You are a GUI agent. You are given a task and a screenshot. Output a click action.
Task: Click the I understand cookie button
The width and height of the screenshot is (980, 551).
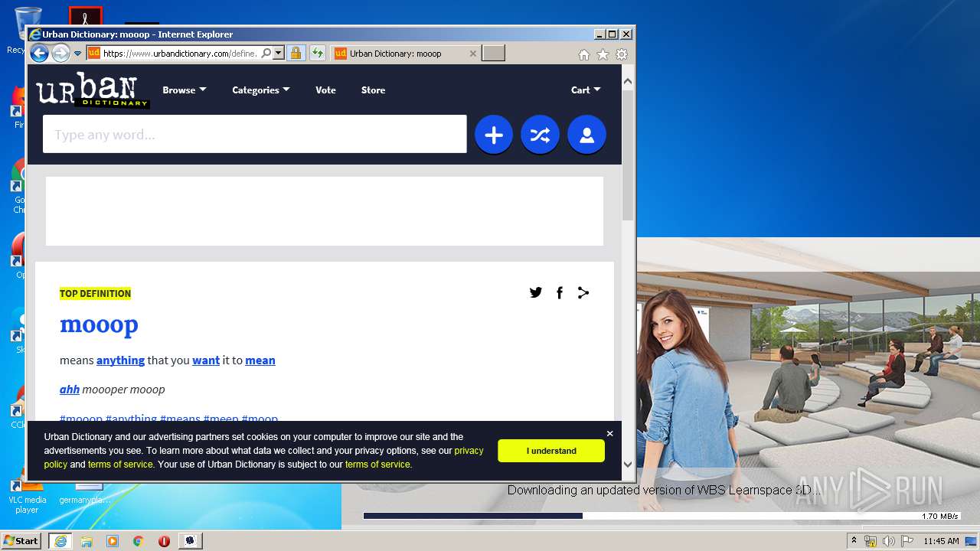551,451
